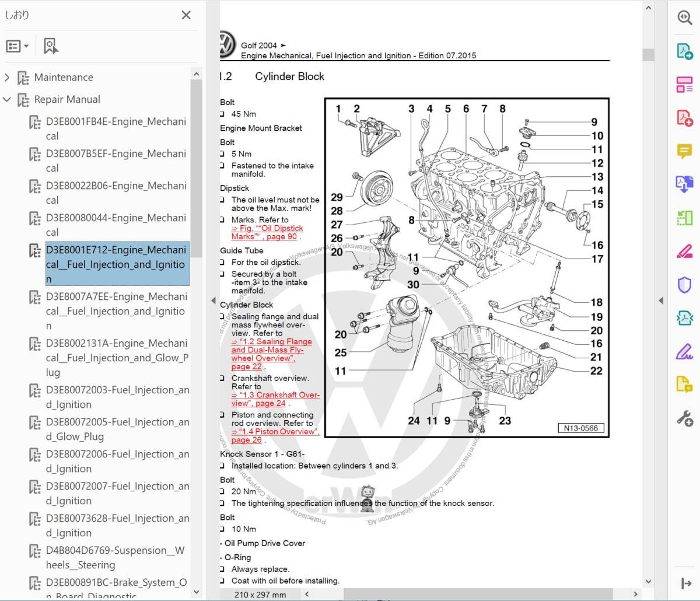Click the document vertical scrollbar thumb
Screen dimensions: 700x601
pos(648,55)
